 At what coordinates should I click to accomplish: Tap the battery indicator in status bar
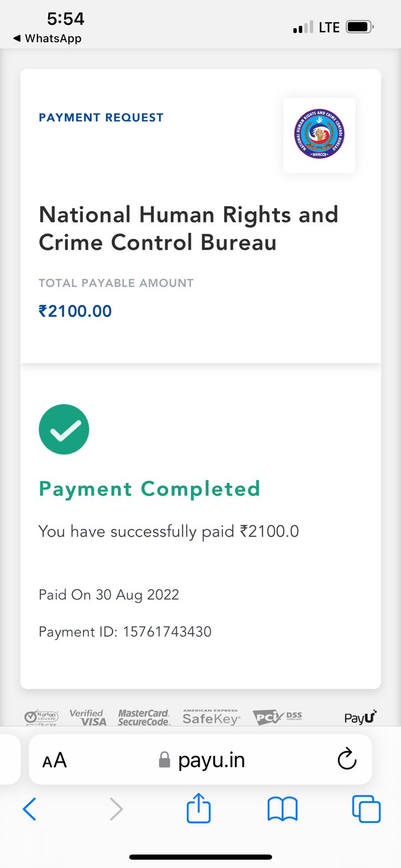(359, 27)
